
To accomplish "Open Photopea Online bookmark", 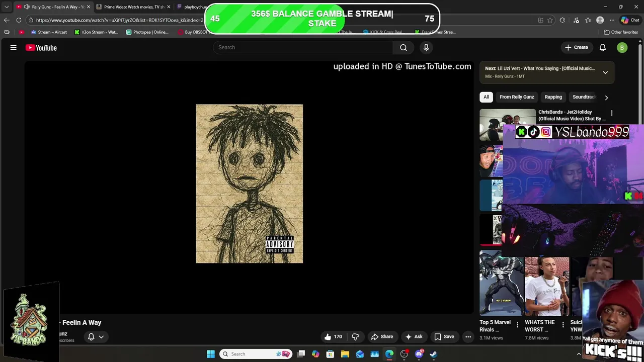I will 147,32.
